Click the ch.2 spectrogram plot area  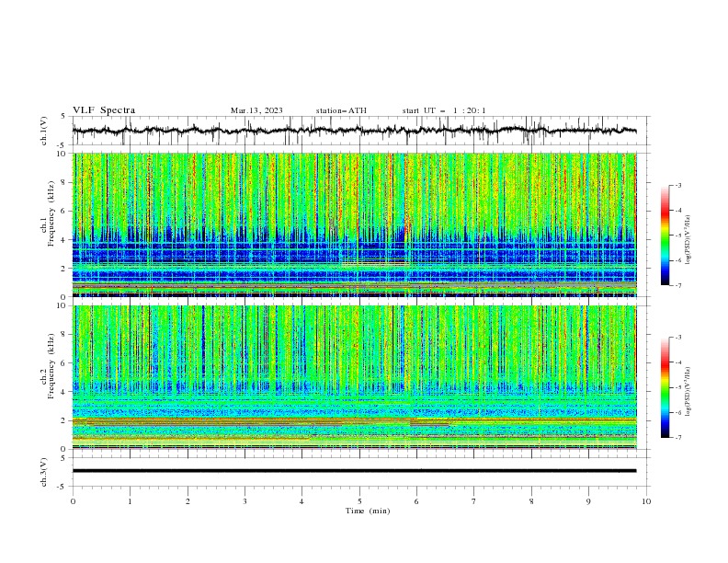pos(355,377)
